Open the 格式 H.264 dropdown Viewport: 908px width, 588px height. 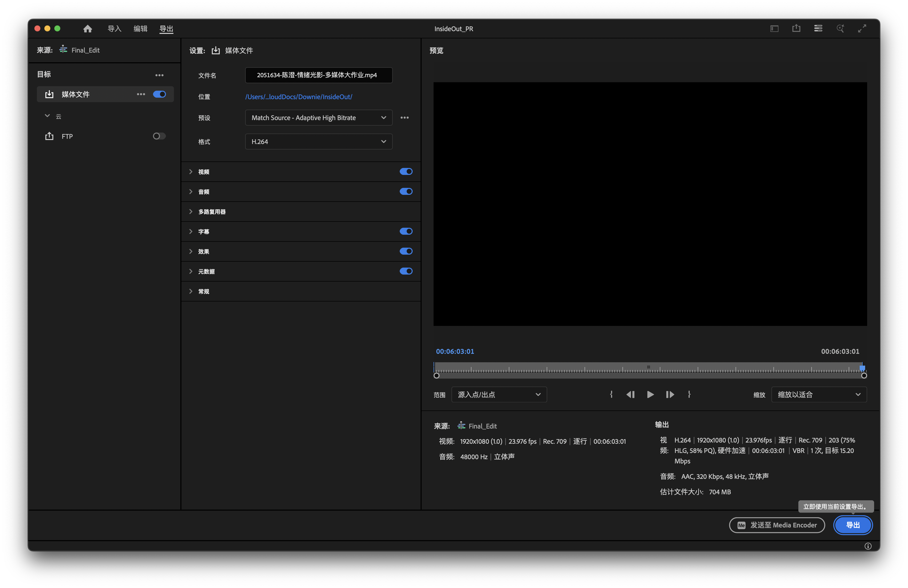coord(318,142)
